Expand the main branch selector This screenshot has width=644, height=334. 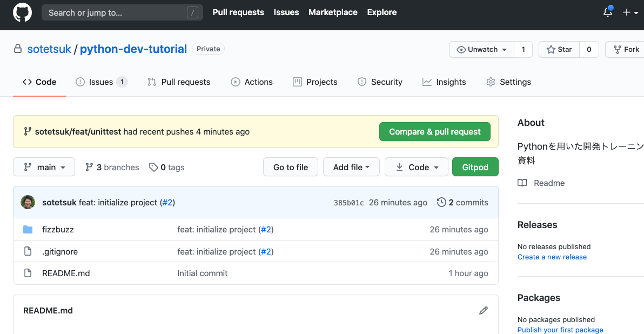pos(44,168)
